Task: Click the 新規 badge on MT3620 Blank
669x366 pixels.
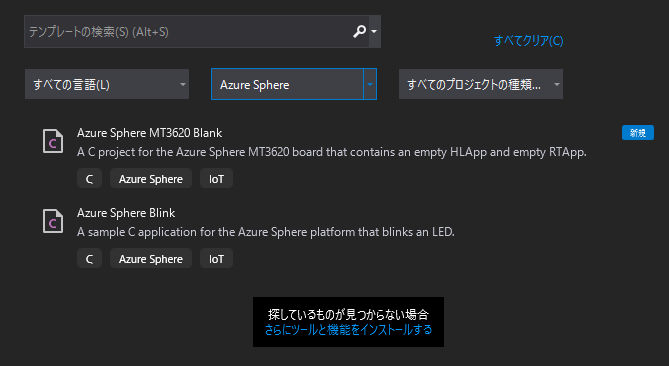Action: point(637,133)
